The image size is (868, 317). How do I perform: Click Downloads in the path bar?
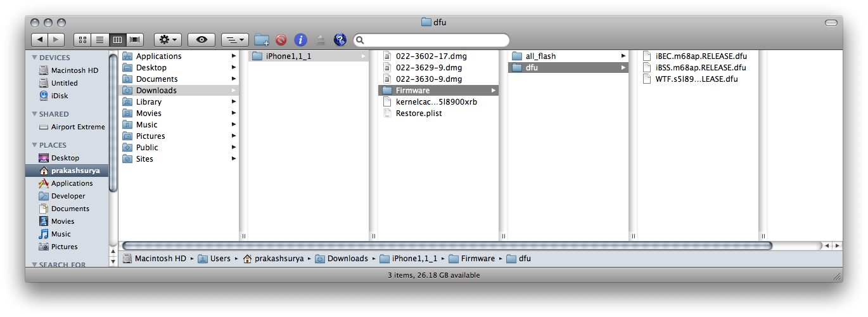point(341,258)
